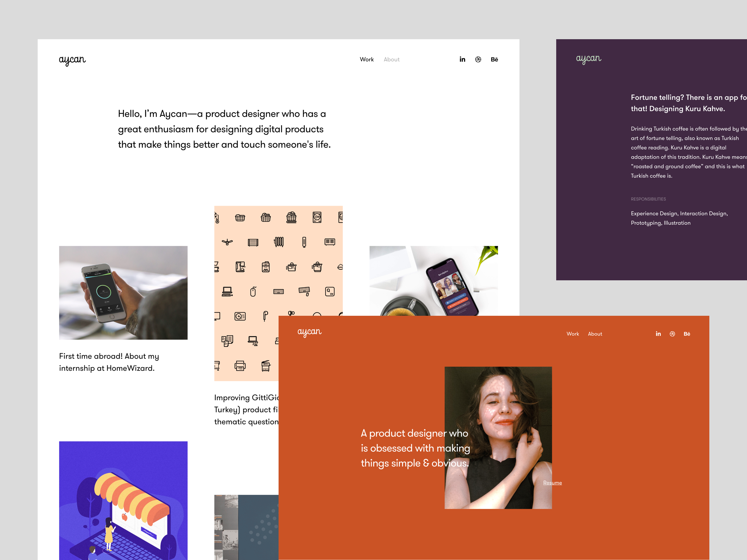Click the HomeWizard app screenshot thumbnail
This screenshot has height=560, width=747.
click(x=123, y=292)
